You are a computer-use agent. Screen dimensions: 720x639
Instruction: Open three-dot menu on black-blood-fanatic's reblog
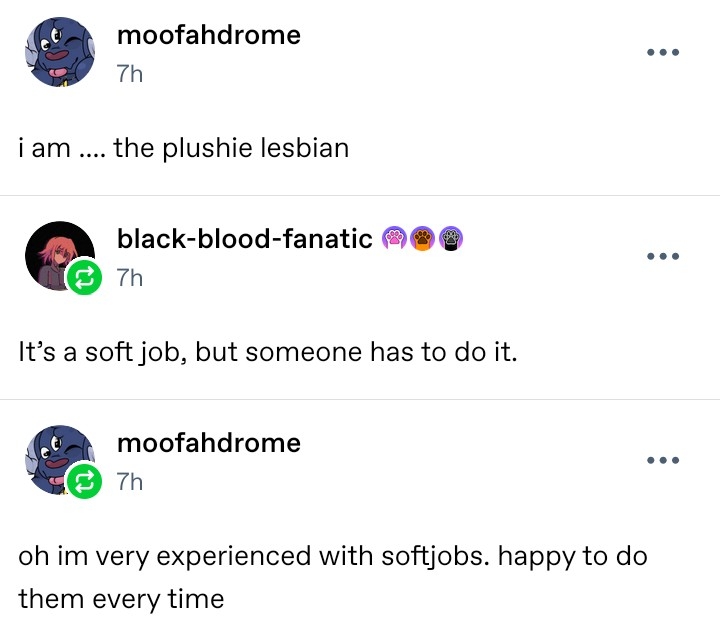(x=663, y=256)
